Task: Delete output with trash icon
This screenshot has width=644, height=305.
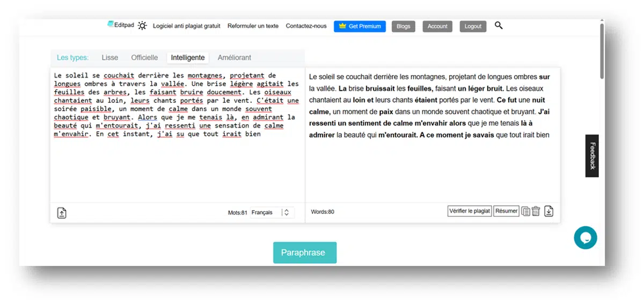Action: click(x=536, y=211)
